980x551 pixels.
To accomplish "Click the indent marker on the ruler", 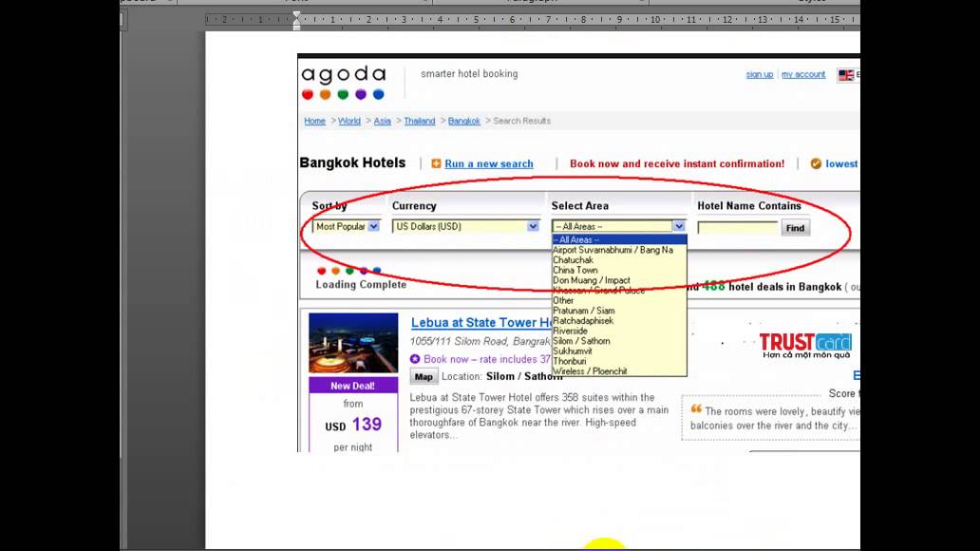I will (x=297, y=20).
